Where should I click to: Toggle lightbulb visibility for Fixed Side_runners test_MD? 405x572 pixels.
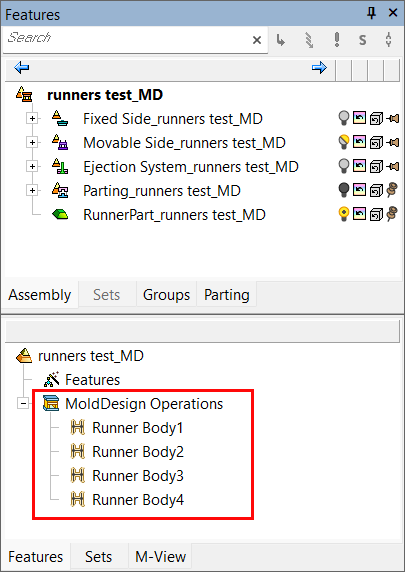coord(343,118)
